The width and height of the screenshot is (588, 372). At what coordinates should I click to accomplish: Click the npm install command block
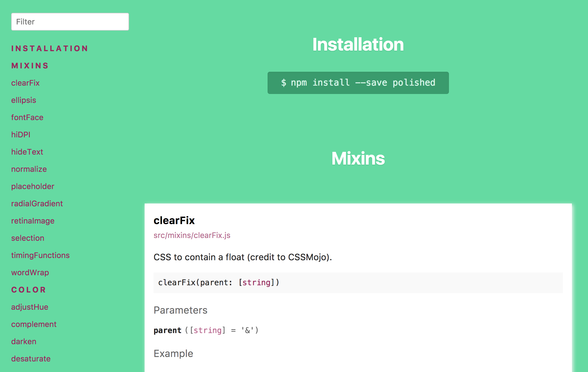(358, 83)
